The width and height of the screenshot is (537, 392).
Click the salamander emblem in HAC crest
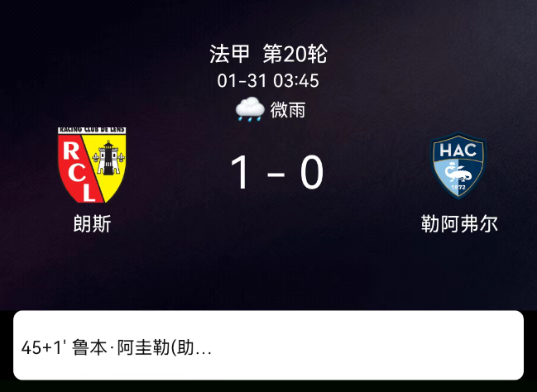[x=458, y=173]
